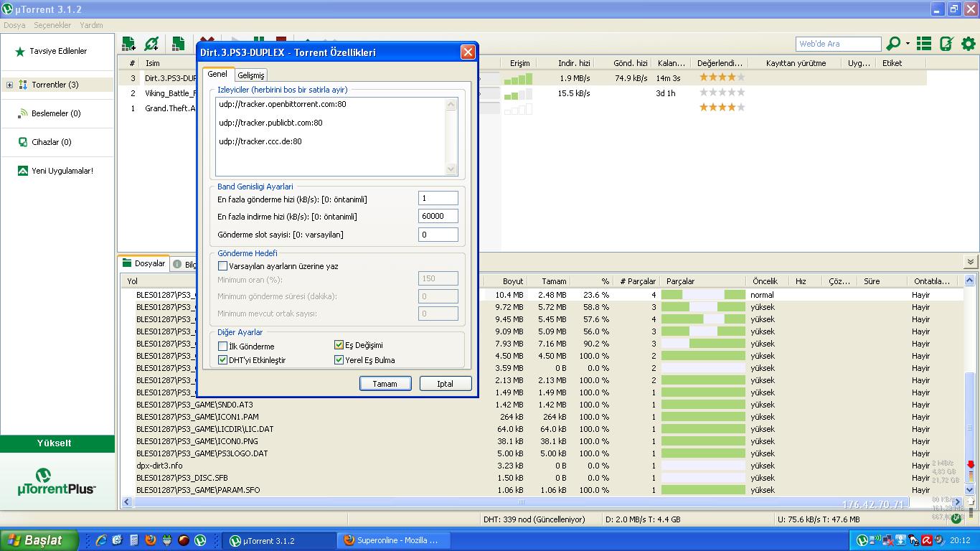The image size is (980, 551).
Task: Toggle Ilk Gönderme checkbox
Action: (222, 346)
